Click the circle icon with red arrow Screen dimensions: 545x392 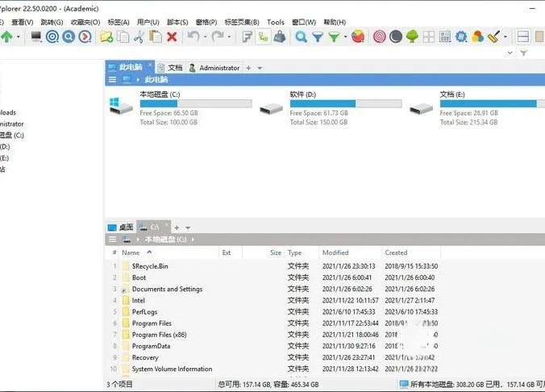click(85, 36)
